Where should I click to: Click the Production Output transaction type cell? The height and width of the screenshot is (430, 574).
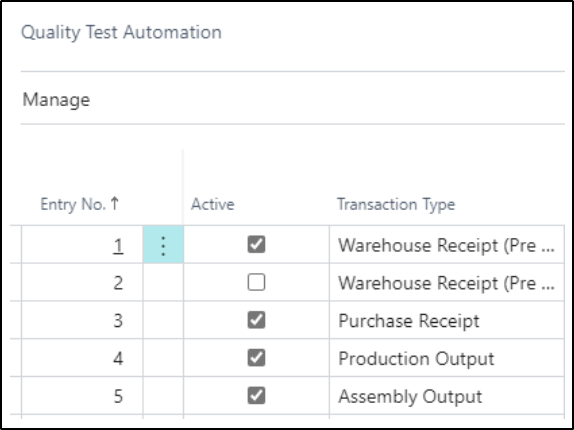pos(447,358)
